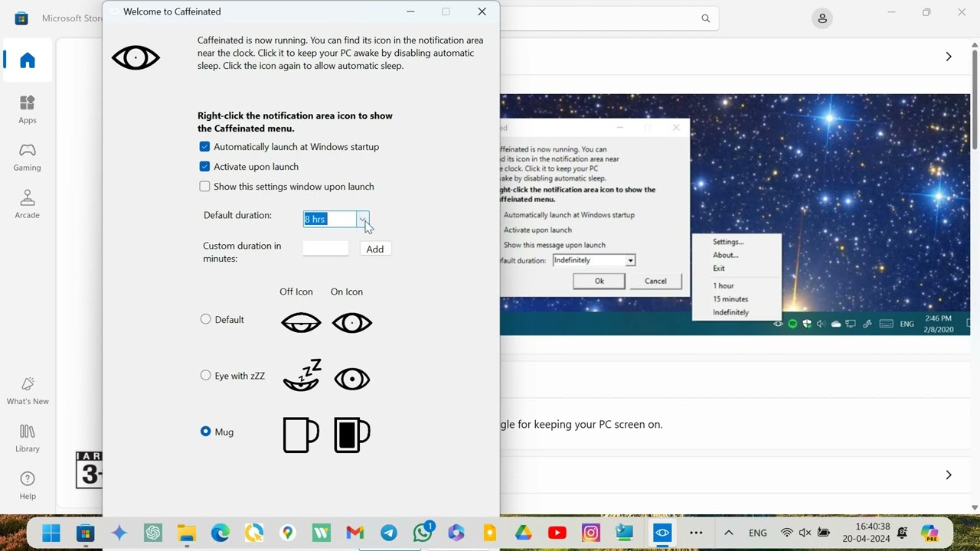Open Library in Microsoft Store sidebar
The width and height of the screenshot is (980, 551).
point(28,438)
